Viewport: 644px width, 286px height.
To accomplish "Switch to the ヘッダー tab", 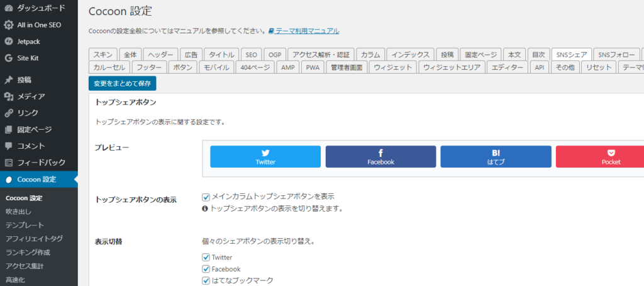I will [160, 54].
